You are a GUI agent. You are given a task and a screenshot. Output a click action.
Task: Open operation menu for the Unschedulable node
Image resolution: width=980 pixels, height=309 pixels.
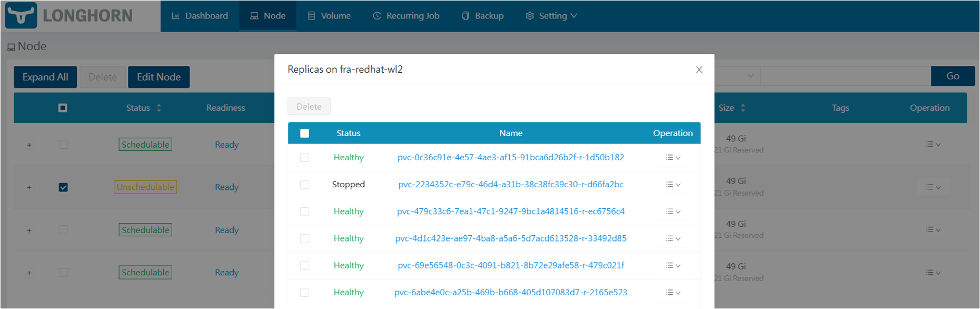coord(933,187)
